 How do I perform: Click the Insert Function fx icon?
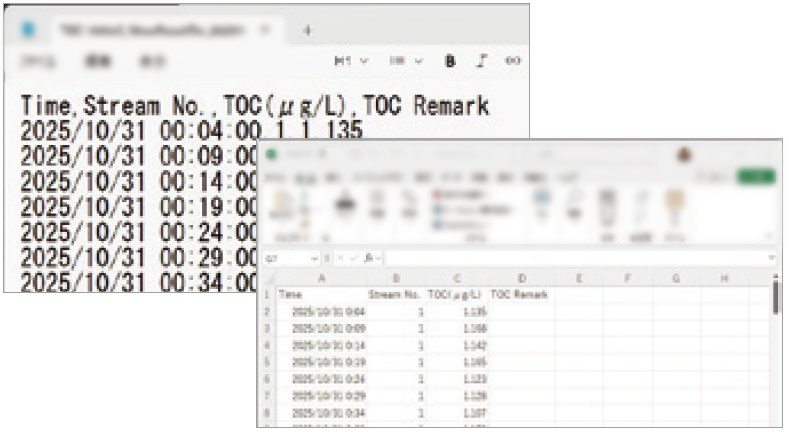coord(370,258)
